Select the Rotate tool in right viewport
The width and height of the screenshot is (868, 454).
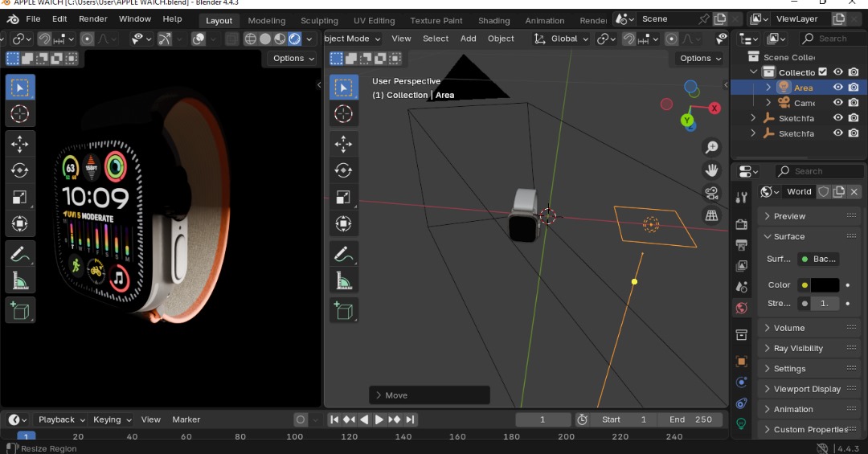pyautogui.click(x=343, y=170)
